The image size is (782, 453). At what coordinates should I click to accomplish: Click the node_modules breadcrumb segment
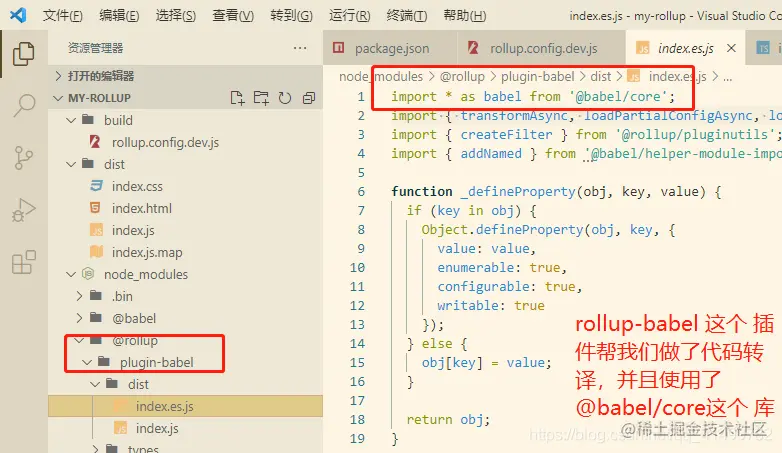(x=381, y=76)
